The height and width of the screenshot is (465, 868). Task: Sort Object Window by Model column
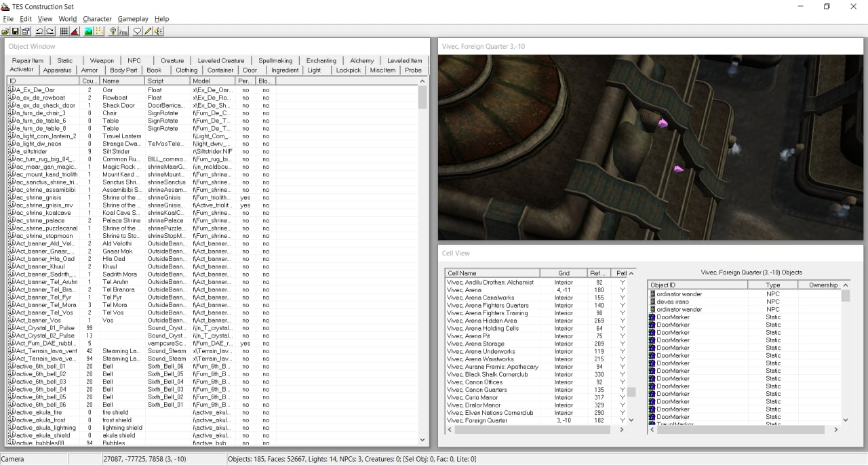(x=213, y=81)
